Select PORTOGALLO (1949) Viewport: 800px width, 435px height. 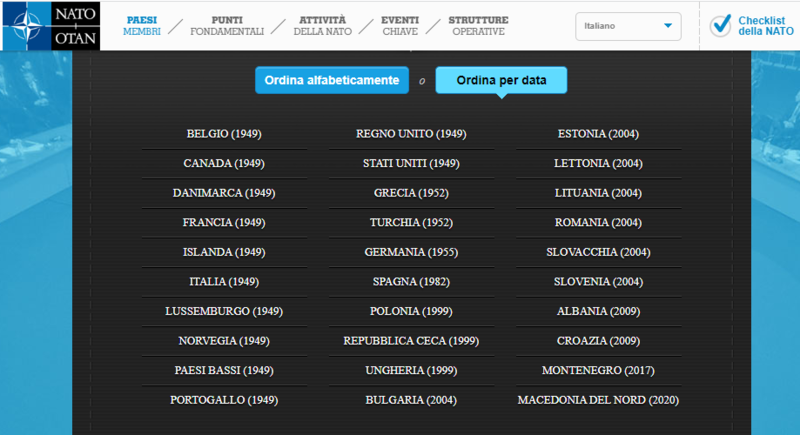pyautogui.click(x=224, y=400)
